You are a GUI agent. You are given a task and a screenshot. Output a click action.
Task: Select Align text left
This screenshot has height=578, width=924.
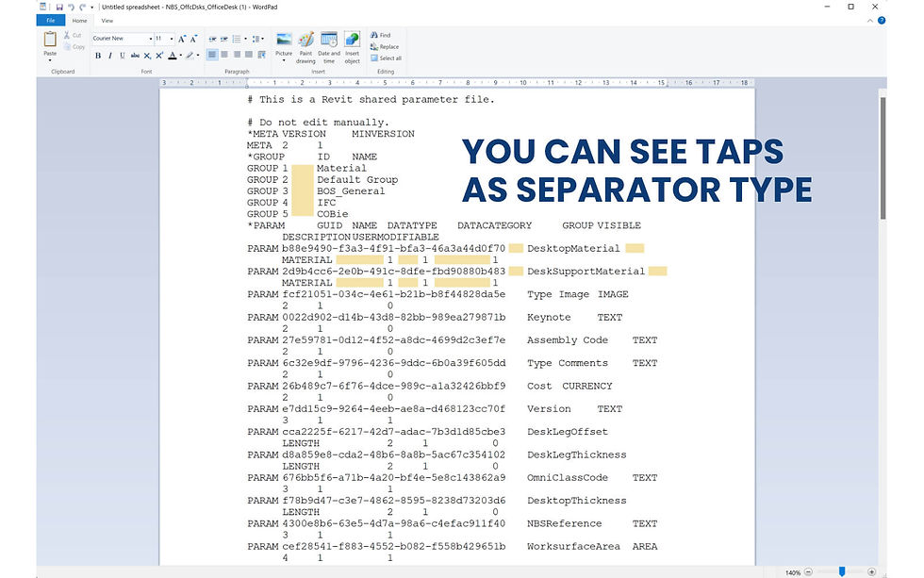[x=212, y=54]
